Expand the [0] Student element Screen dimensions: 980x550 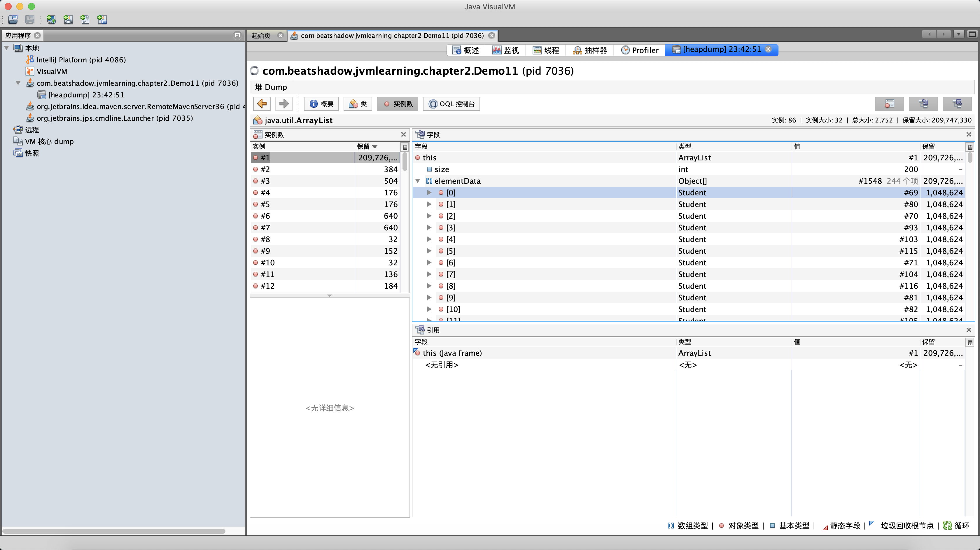point(429,192)
